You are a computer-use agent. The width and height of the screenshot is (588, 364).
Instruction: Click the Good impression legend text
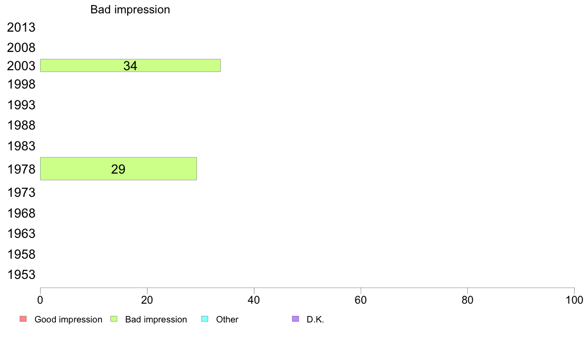point(68,319)
